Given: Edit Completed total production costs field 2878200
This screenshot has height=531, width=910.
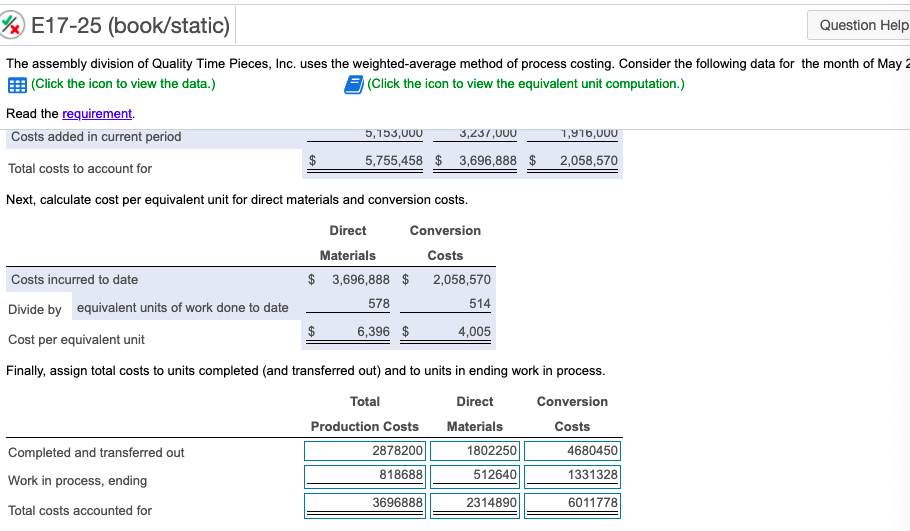Looking at the screenshot, I should point(364,451).
